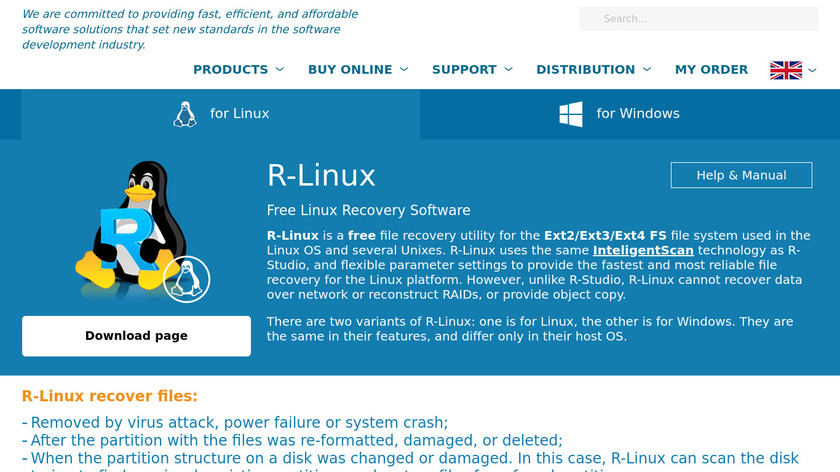The width and height of the screenshot is (840, 472).
Task: Open the BUY ONLINE menu
Action: [x=350, y=70]
